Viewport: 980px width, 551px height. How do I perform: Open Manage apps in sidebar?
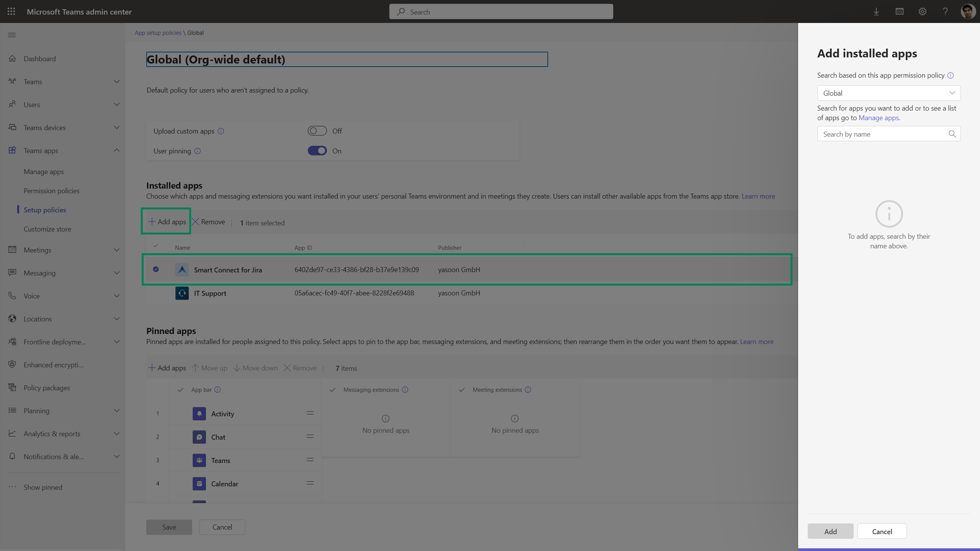click(44, 171)
